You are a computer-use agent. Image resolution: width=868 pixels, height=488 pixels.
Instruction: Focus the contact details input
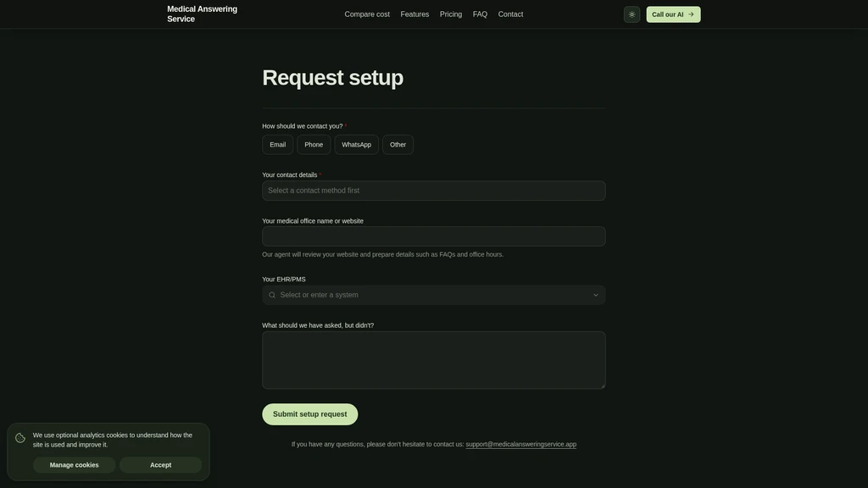click(433, 191)
